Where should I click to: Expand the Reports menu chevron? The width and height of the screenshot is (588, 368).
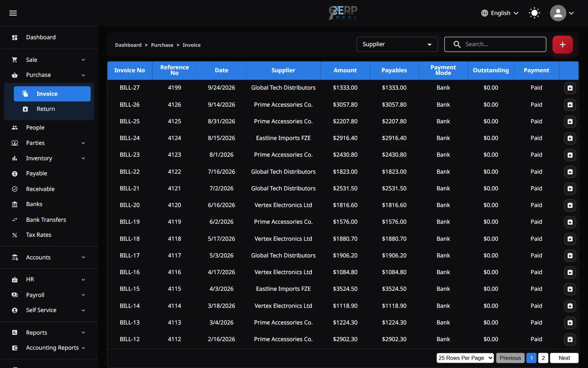83,333
